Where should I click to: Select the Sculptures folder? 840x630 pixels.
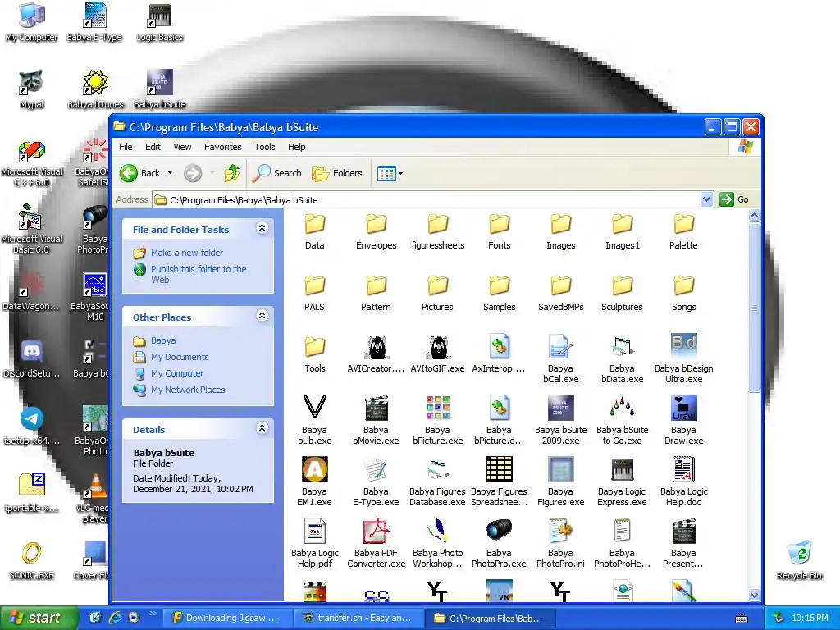[x=622, y=286]
